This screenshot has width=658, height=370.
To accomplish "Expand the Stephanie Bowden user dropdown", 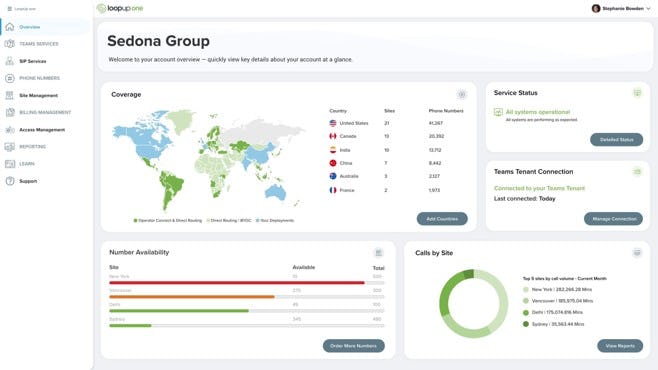I will [621, 8].
